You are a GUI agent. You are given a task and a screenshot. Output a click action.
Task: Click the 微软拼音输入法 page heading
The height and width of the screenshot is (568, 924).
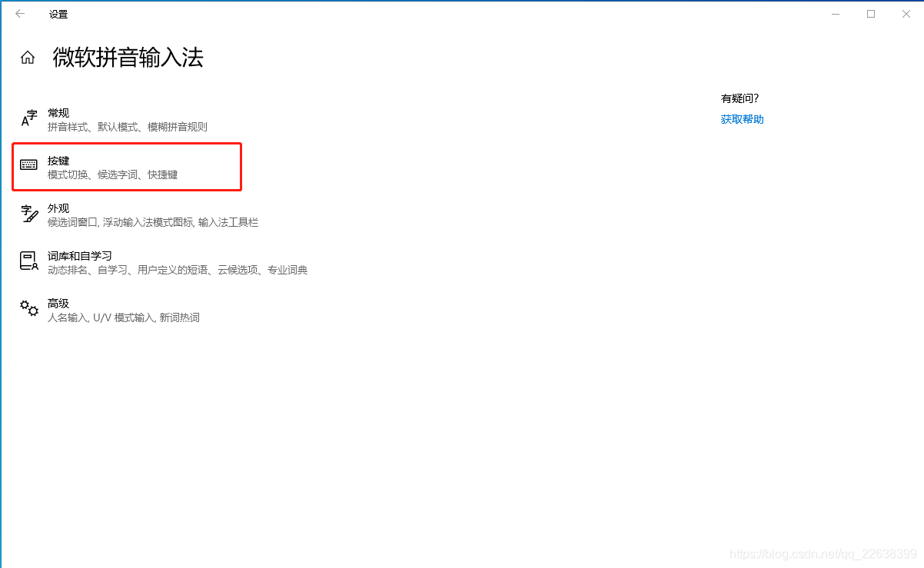[x=128, y=58]
